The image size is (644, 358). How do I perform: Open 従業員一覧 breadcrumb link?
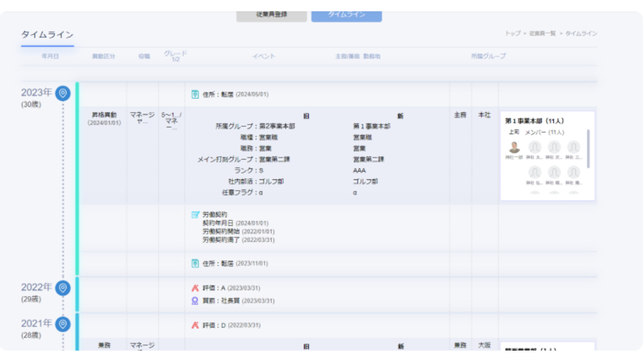coord(542,34)
